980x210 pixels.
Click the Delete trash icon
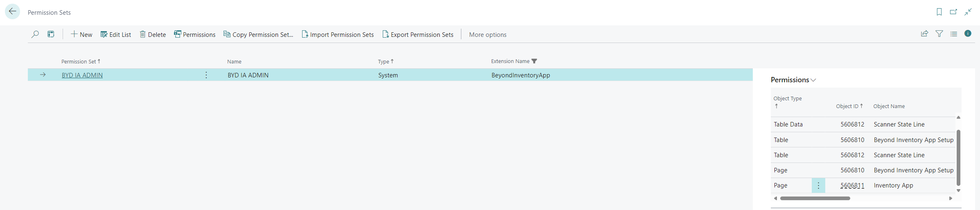tap(143, 34)
